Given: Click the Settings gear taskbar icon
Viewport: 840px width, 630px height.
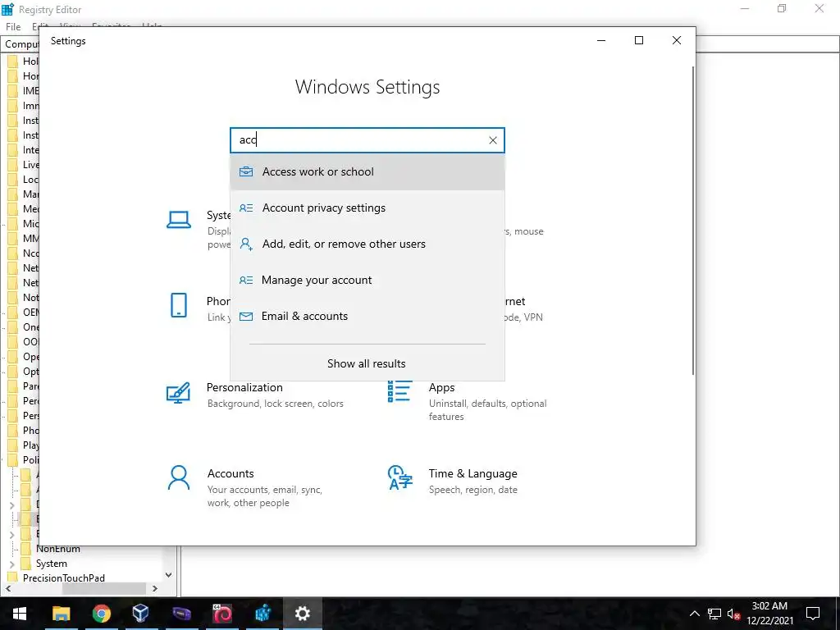Looking at the screenshot, I should click(x=303, y=614).
